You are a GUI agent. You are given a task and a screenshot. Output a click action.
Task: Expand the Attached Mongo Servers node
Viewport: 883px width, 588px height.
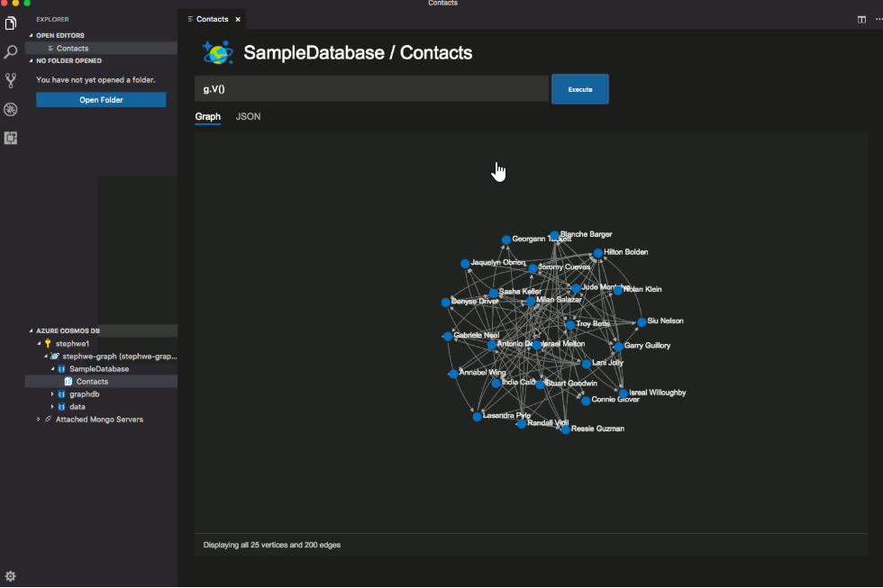(39, 420)
